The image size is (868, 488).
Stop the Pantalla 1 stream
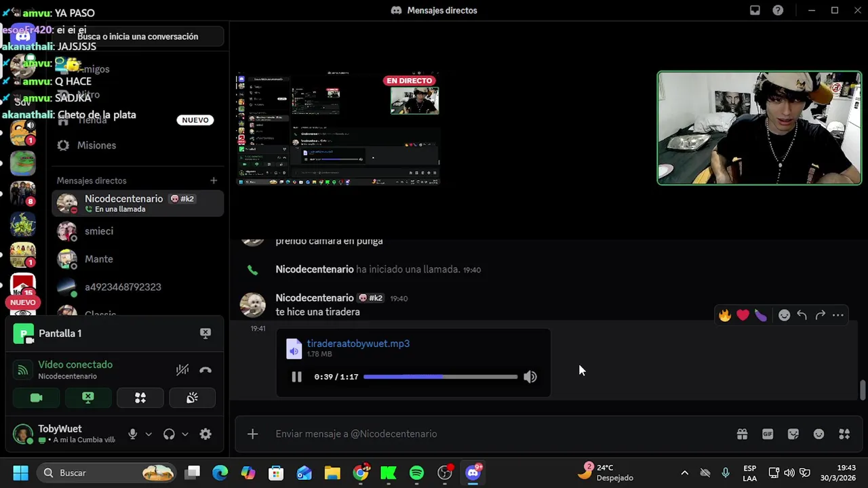click(x=205, y=333)
